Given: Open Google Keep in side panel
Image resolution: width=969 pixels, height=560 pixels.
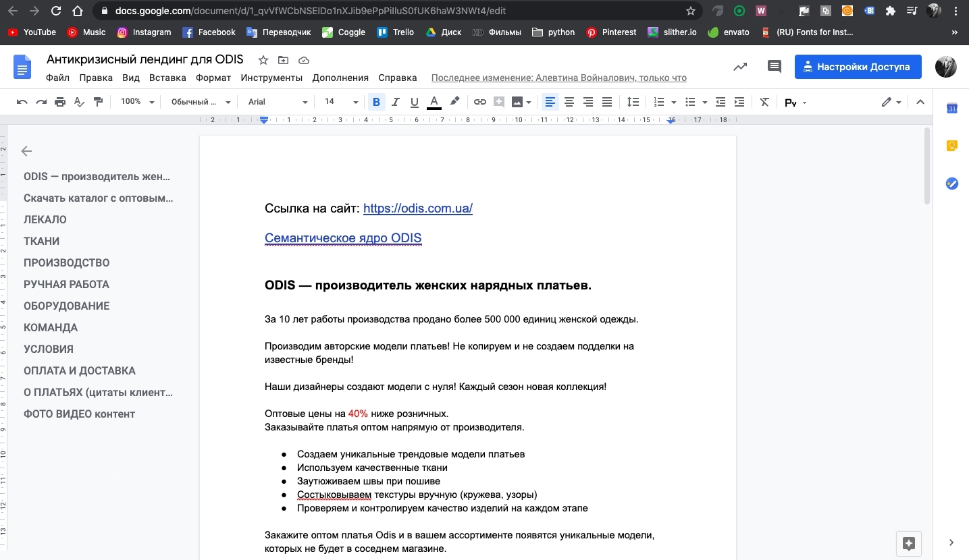Looking at the screenshot, I should (952, 146).
